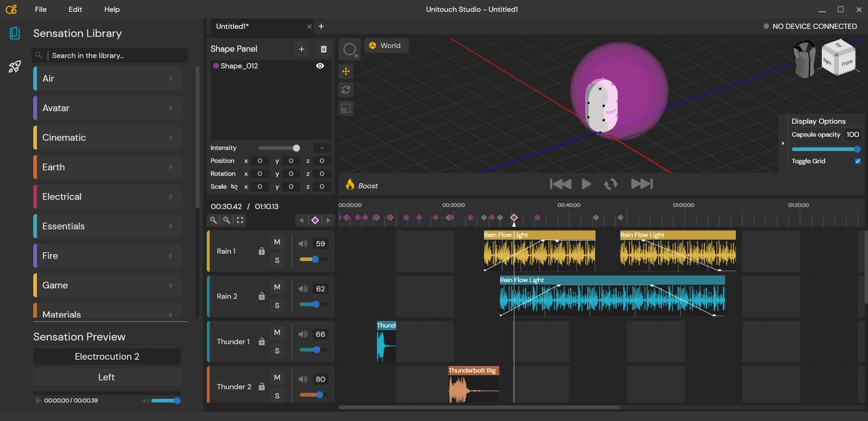868x421 pixels.
Task: Mute the Thunder 2 track
Action: tap(277, 377)
